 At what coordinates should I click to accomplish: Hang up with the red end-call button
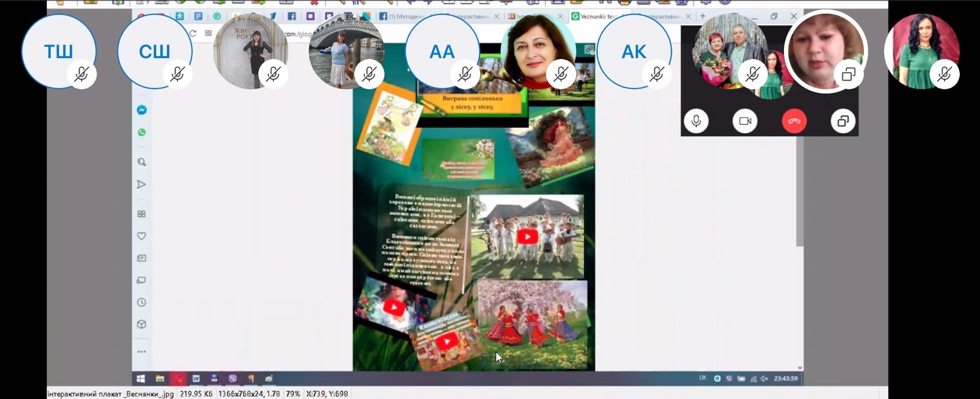[794, 121]
